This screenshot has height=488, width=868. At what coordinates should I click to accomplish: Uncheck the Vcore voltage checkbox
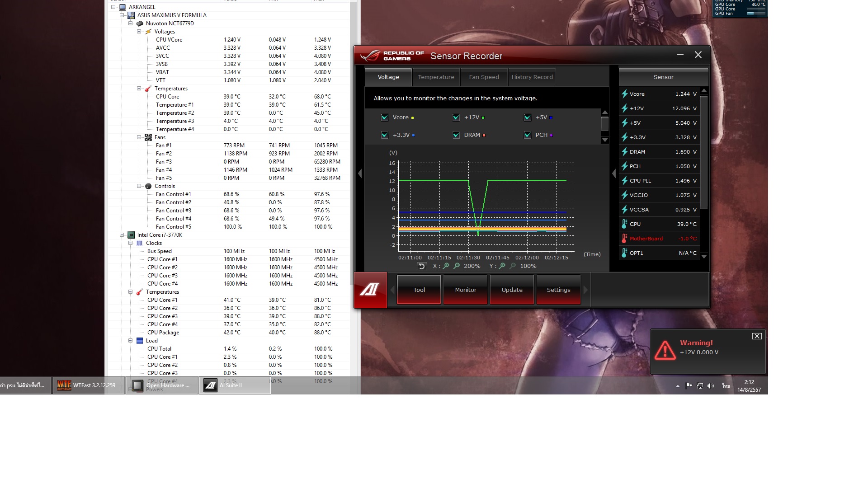(385, 117)
